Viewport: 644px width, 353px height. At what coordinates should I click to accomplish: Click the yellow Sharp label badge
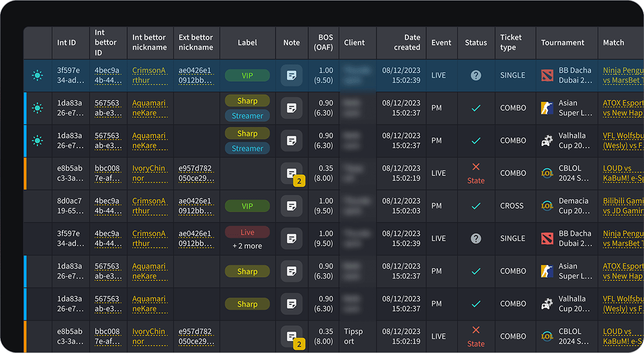[247, 100]
